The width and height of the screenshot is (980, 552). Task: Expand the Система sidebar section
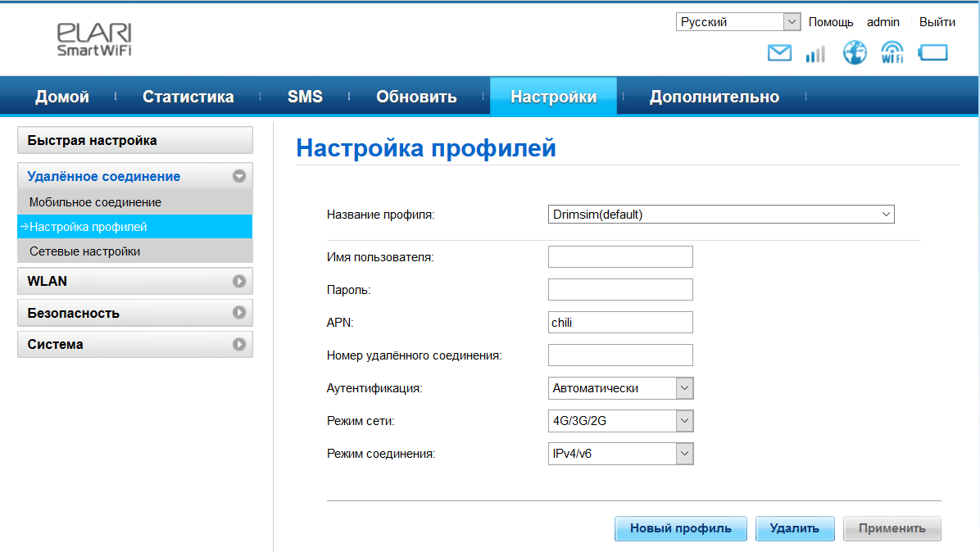[x=134, y=345]
